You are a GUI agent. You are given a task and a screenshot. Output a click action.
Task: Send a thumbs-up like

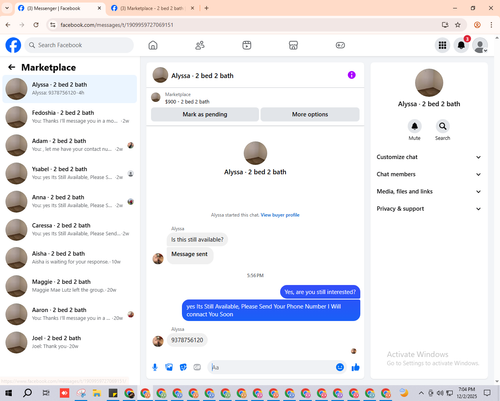(356, 367)
